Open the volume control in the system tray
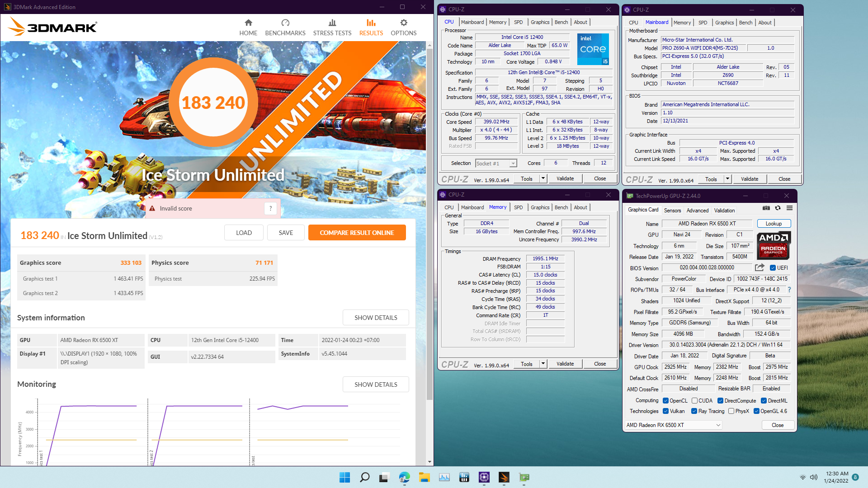 pyautogui.click(x=814, y=477)
